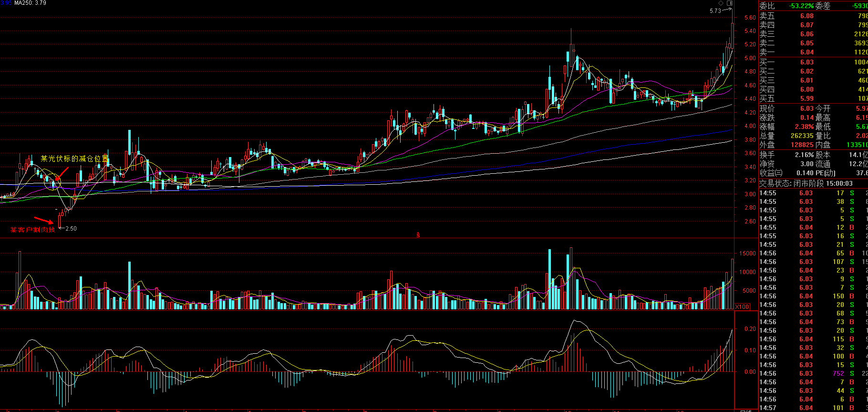The image size is (868, 412).
Task: Click the 现价 6.03 current price
Action: point(807,108)
